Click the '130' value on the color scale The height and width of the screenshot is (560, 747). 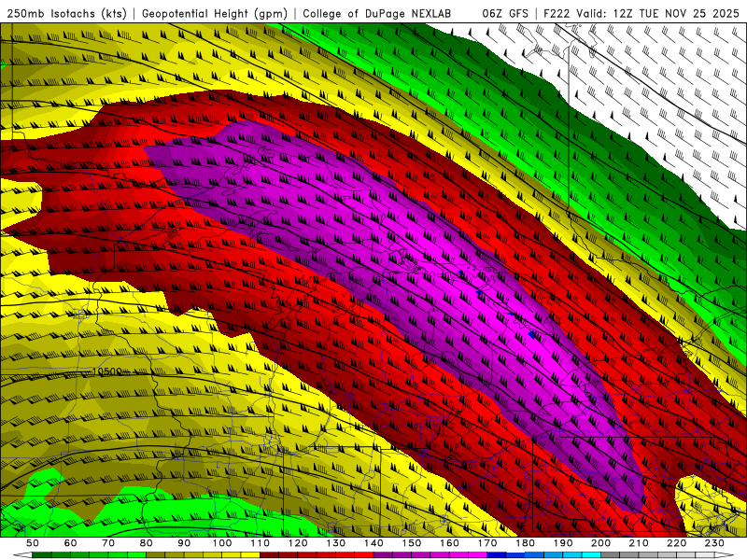click(x=335, y=543)
